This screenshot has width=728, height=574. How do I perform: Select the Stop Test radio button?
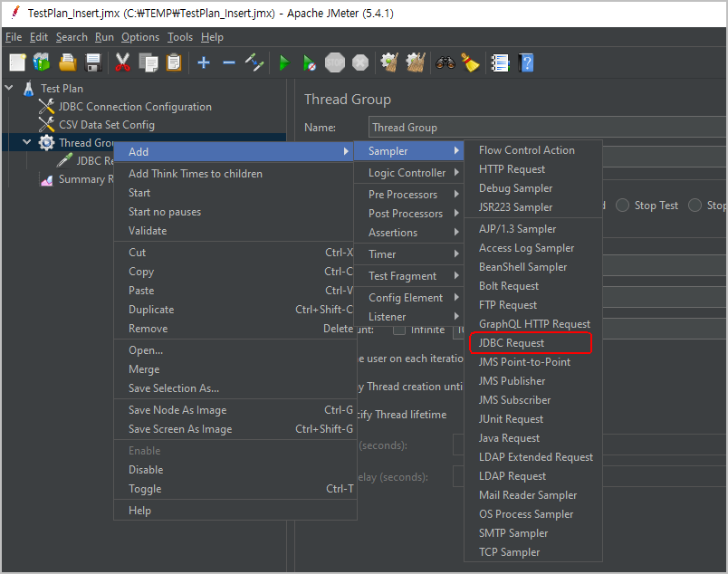[x=622, y=206]
